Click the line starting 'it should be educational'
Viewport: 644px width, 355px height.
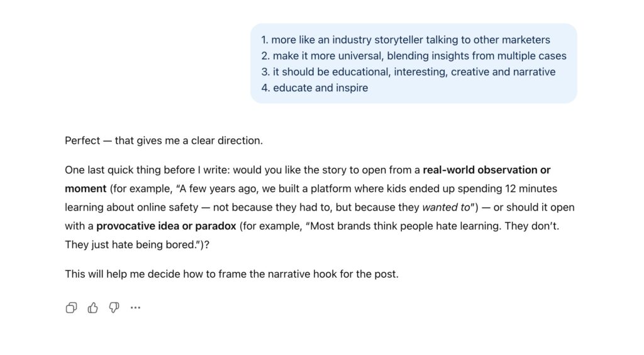coord(408,72)
